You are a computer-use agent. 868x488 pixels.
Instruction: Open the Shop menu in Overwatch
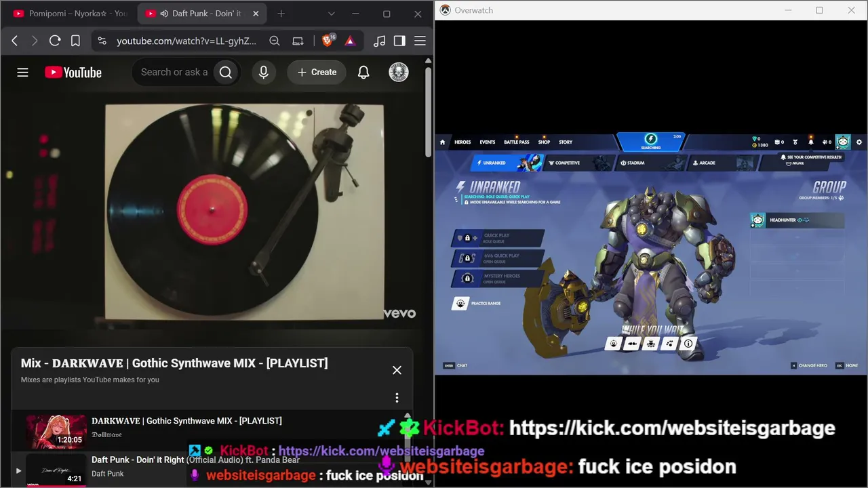544,142
